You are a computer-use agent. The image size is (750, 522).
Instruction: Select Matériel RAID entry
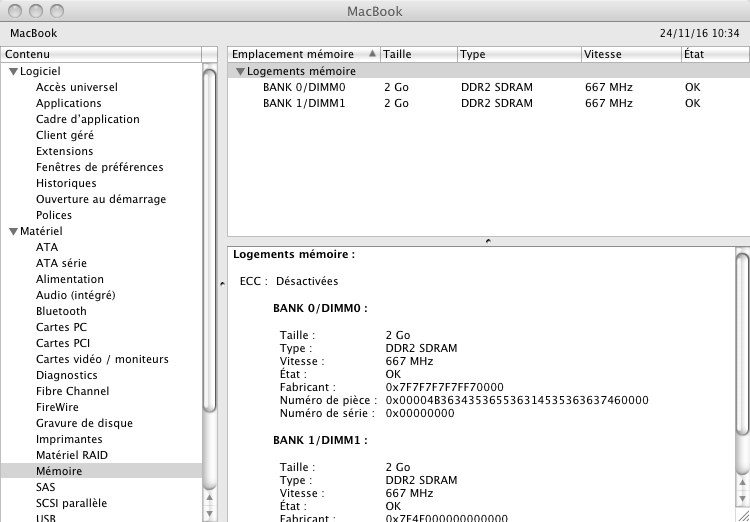(x=72, y=455)
